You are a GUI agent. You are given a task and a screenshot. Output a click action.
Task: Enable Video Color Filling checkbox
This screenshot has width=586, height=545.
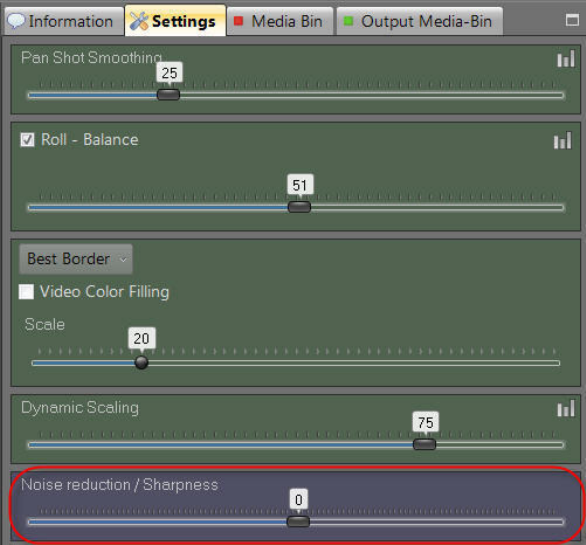[27, 292]
